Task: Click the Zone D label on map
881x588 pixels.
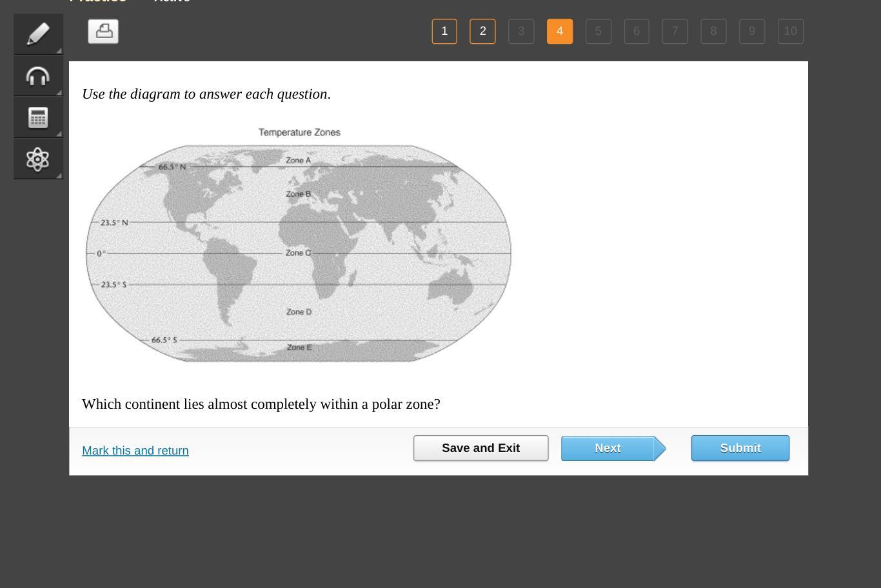Action: (x=299, y=311)
